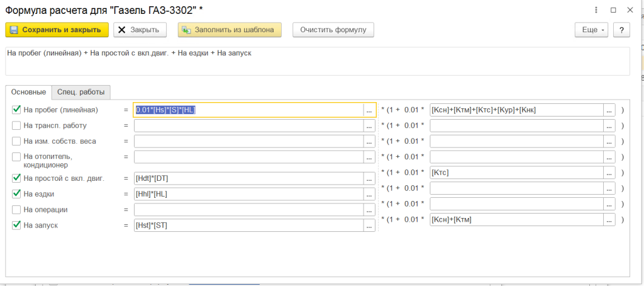644x286 pixels.
Task: Uncheck На пробег (линейная) checkbox
Action: point(16,110)
